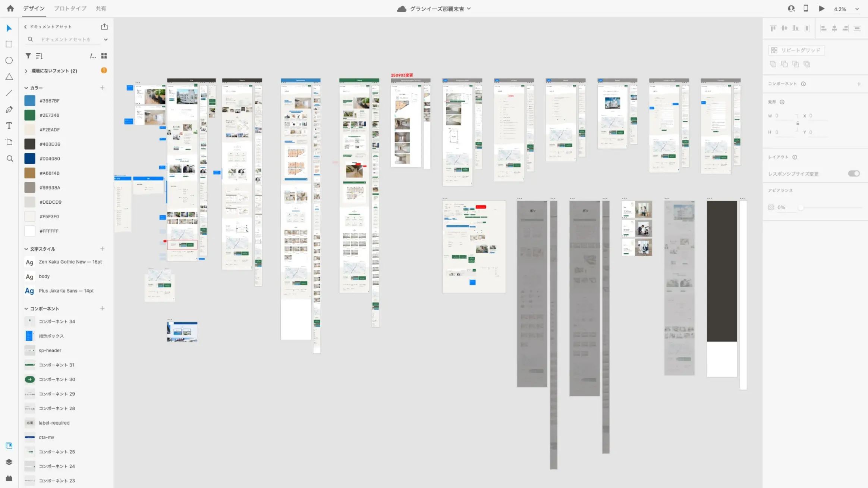Select the Text tool
The height and width of the screenshot is (488, 868).
(9, 126)
